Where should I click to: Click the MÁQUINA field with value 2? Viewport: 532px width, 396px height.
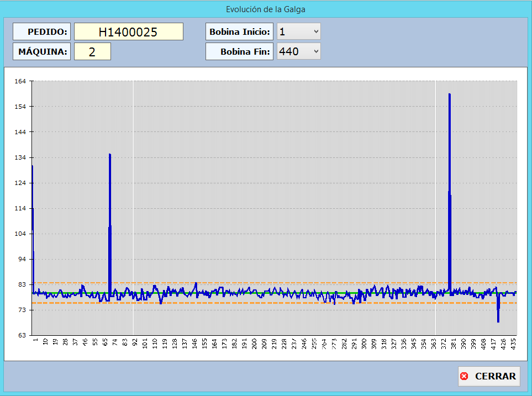coord(92,51)
